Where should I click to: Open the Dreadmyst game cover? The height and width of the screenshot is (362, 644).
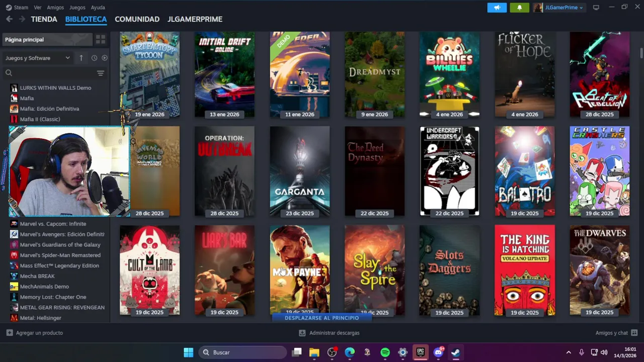375,75
